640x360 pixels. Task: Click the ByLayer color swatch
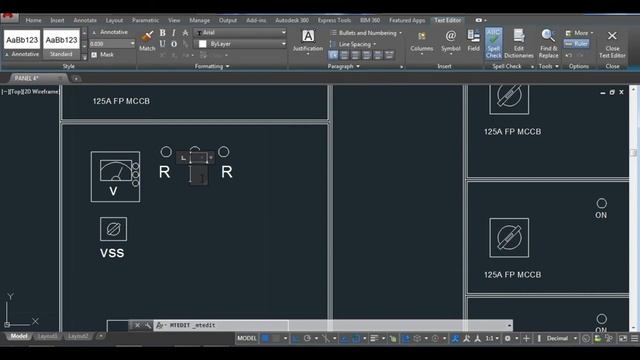[202, 44]
